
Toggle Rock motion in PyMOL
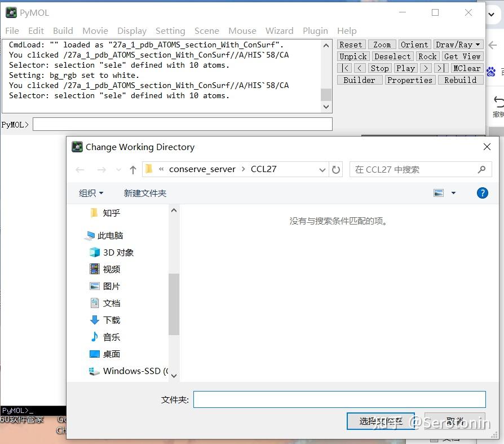tap(427, 56)
